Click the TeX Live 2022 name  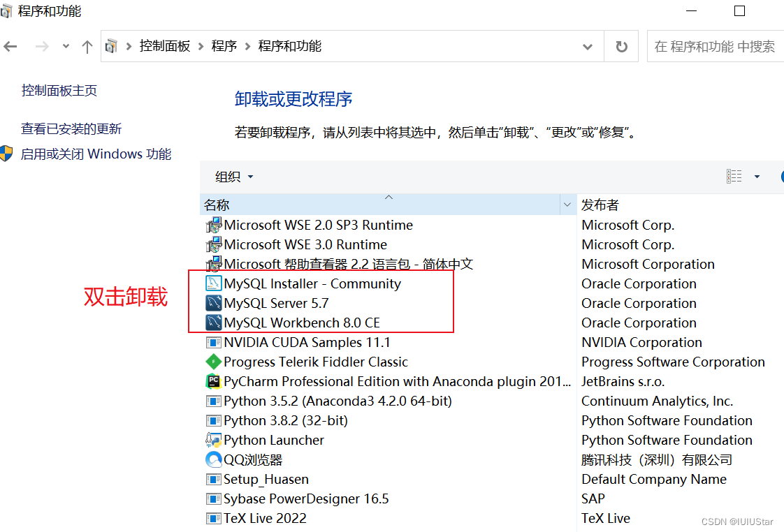click(x=265, y=519)
